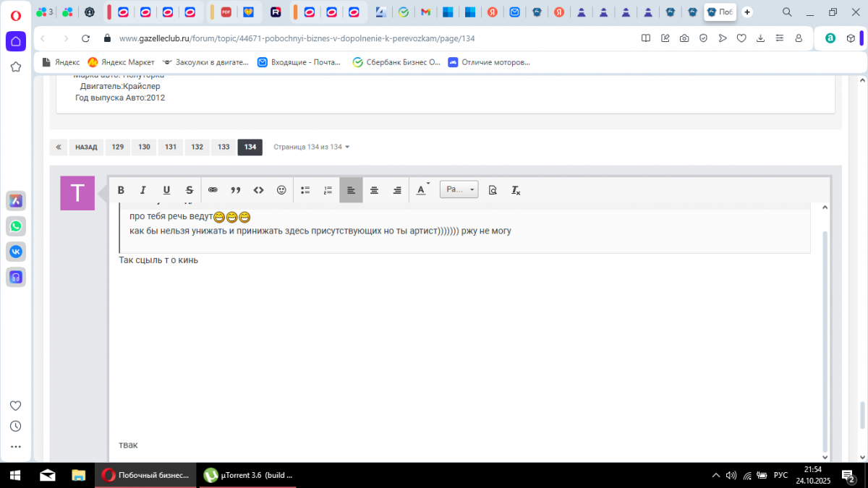Insert a link using the editor toolbar
868x488 pixels.
pyautogui.click(x=213, y=190)
